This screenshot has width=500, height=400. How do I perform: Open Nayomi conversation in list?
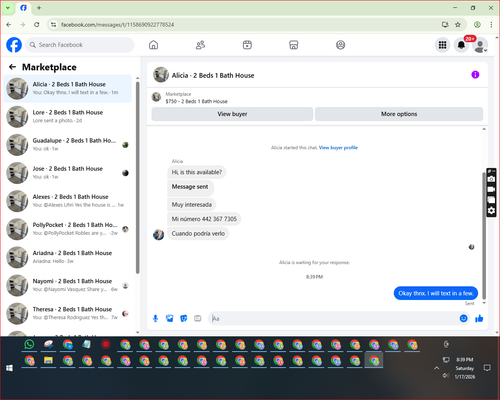[x=68, y=285]
